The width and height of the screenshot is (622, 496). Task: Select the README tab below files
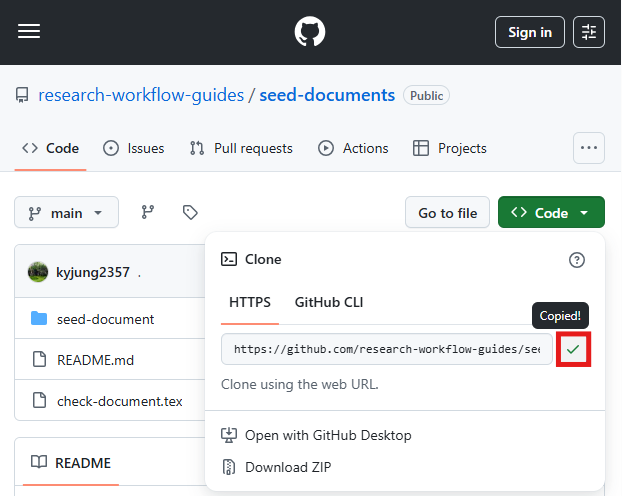click(x=71, y=463)
